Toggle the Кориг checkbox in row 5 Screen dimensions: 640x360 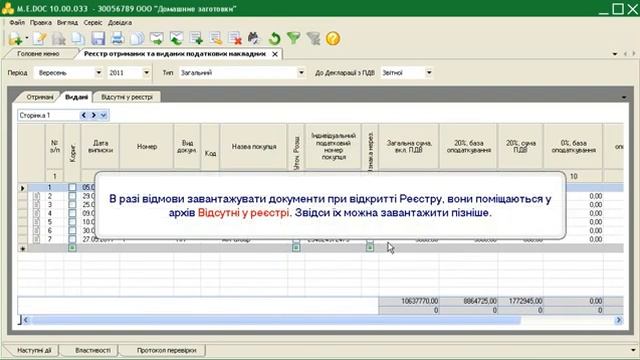click(x=72, y=222)
